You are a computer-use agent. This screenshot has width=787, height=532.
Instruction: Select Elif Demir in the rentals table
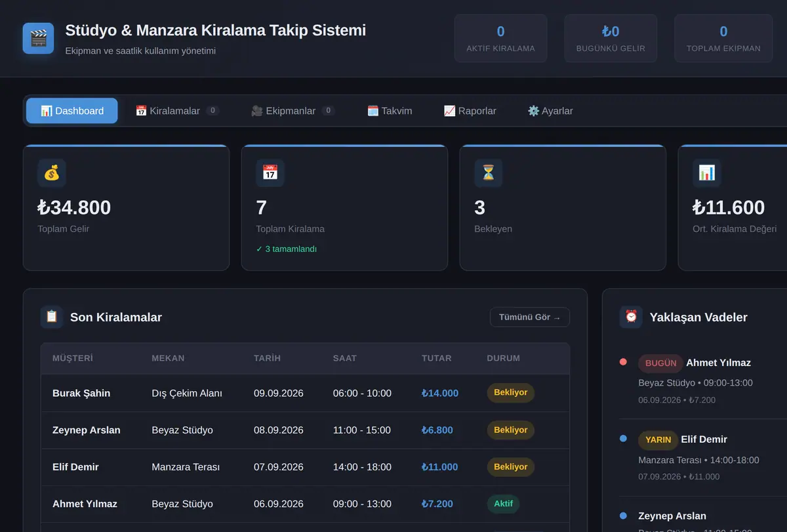click(75, 467)
